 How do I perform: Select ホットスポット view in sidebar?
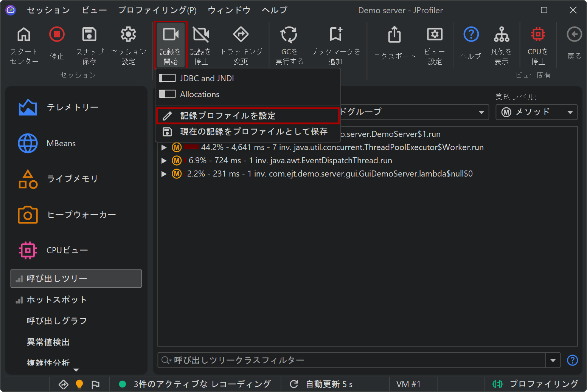click(x=57, y=300)
